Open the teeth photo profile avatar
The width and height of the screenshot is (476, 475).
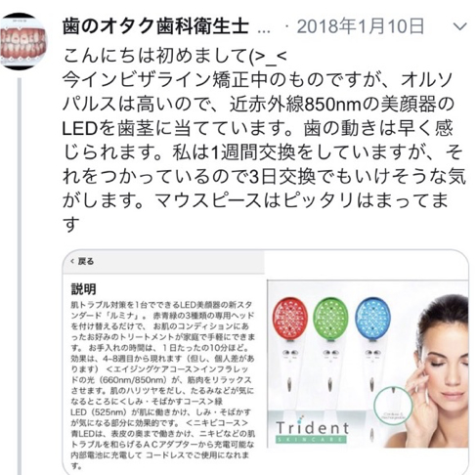point(22,41)
